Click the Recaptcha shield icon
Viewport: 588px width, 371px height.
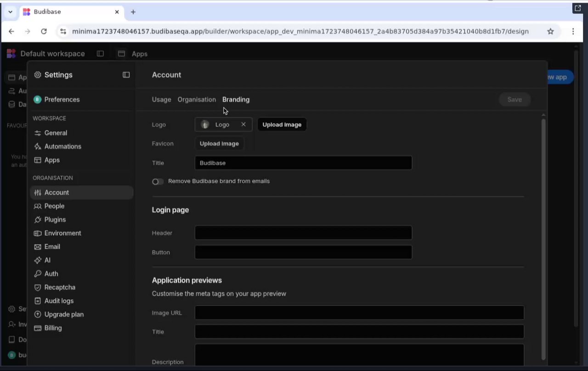click(38, 287)
